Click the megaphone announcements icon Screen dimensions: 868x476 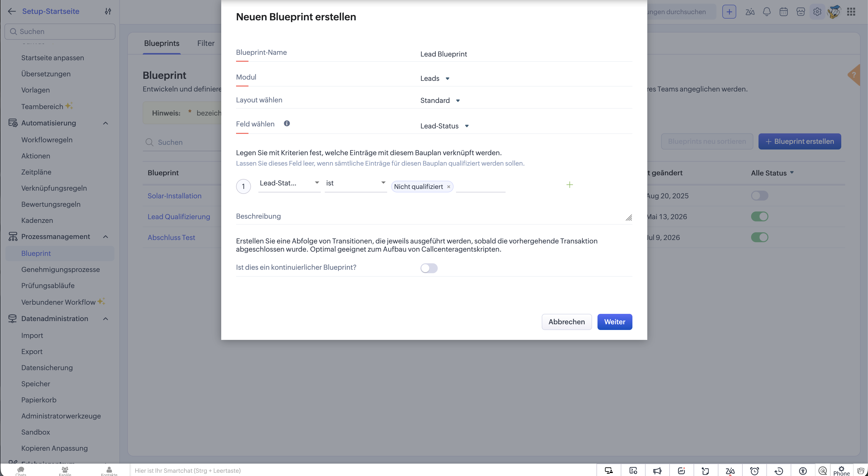[x=657, y=471]
